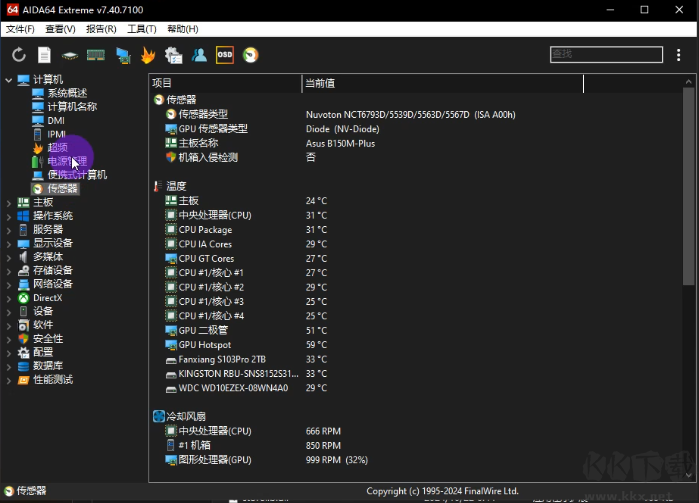Image resolution: width=699 pixels, height=503 pixels.
Task: Expand the DirectX tree node
Action: point(8,299)
